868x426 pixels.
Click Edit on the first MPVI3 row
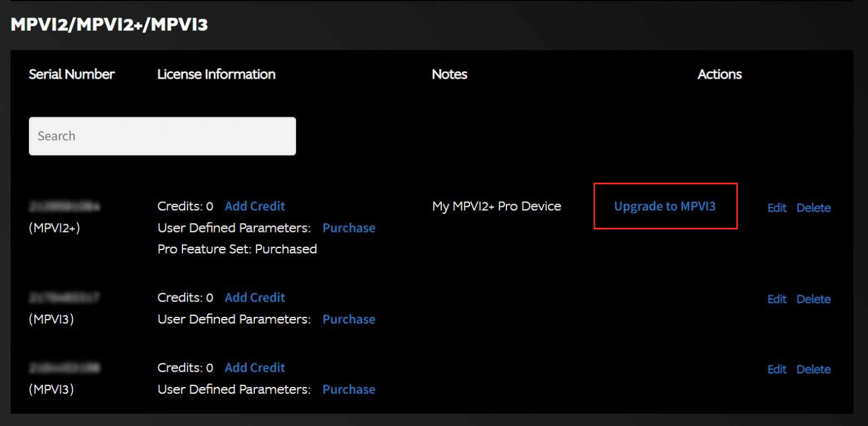[x=776, y=299]
